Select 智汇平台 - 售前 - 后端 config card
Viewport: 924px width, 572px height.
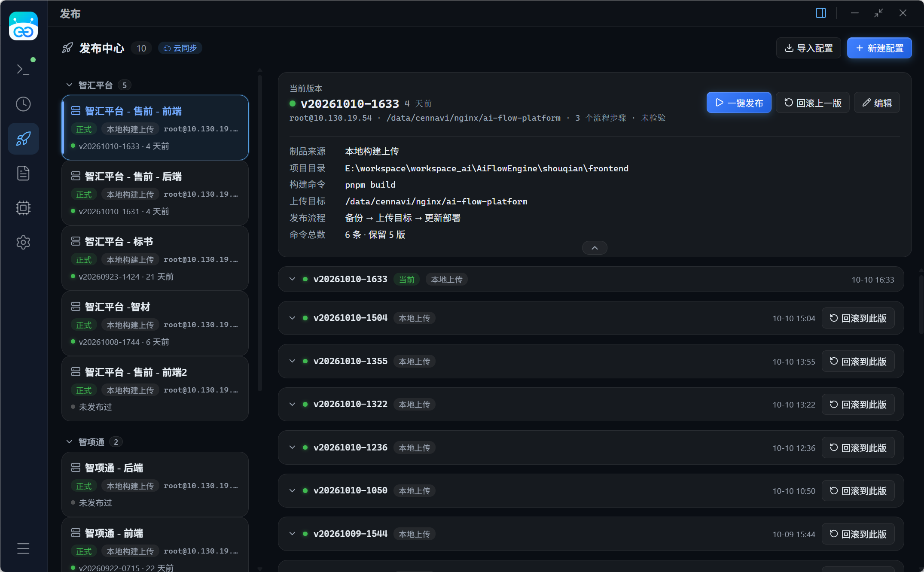click(155, 193)
